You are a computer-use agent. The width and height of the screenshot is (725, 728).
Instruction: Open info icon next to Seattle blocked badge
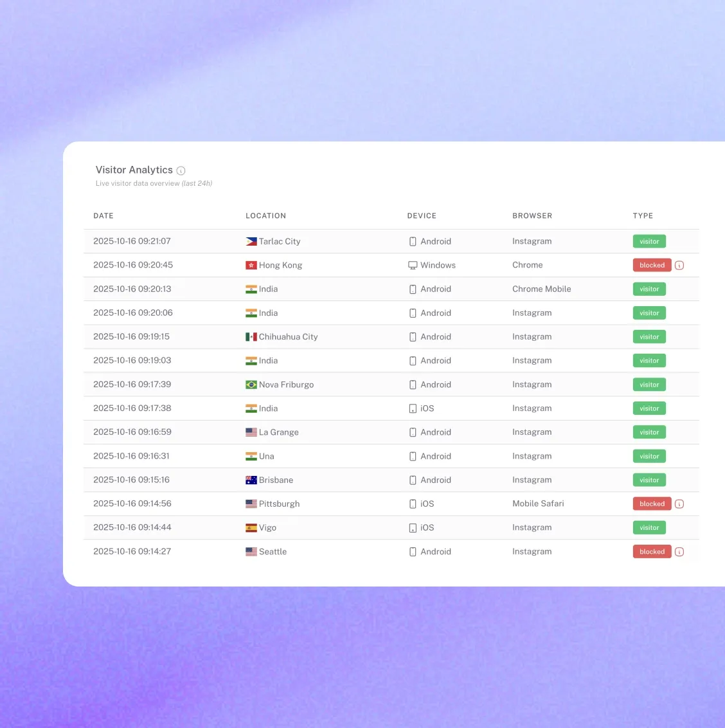coord(679,552)
